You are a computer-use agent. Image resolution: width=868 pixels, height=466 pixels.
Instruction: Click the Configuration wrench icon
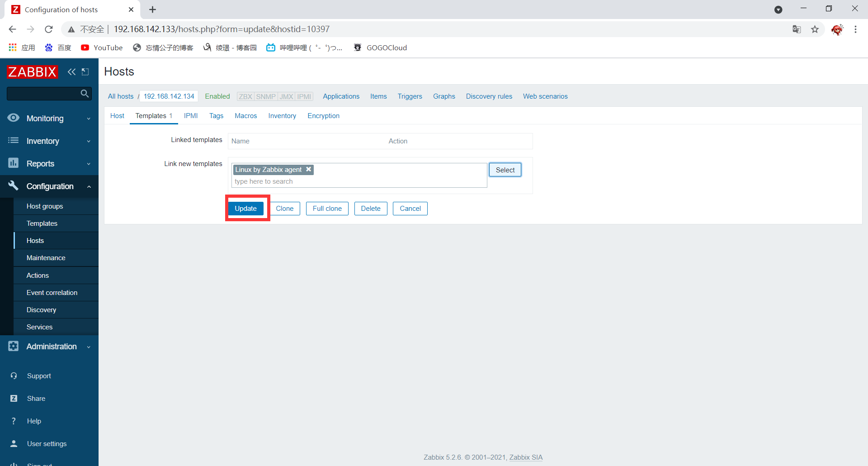coord(14,185)
